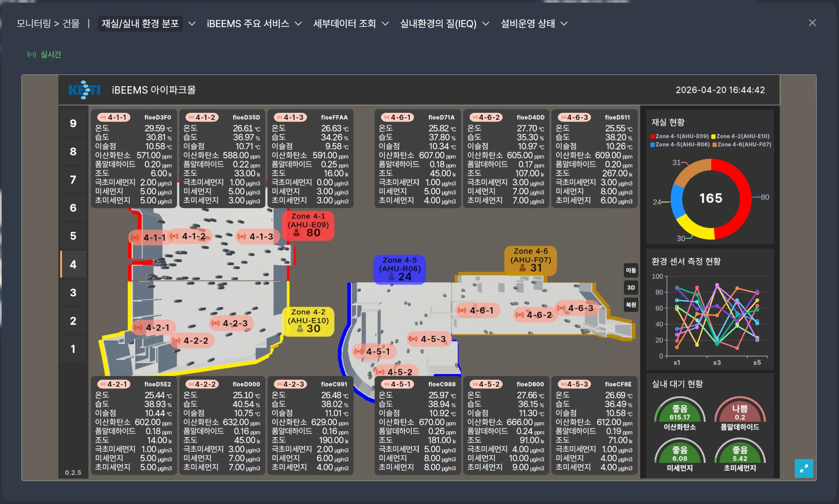
Task: Click the real-time broadcast icon next to 실시간
Action: [32, 54]
